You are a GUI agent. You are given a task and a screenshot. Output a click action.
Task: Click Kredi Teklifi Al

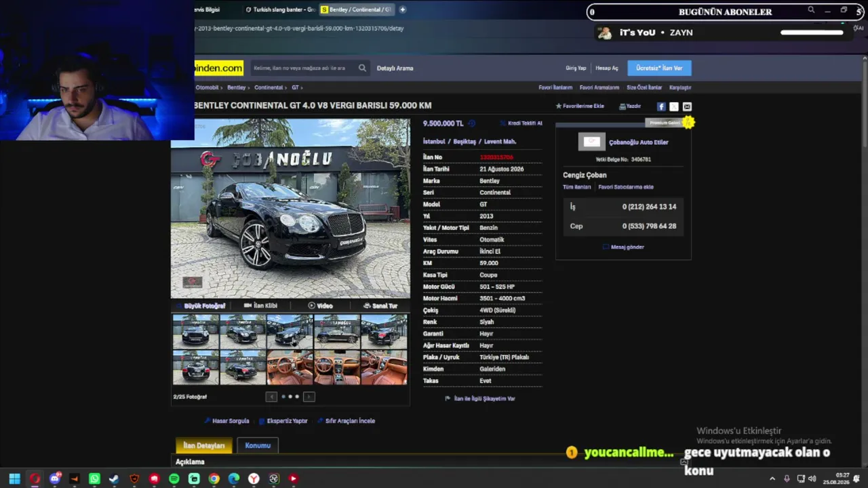(521, 123)
